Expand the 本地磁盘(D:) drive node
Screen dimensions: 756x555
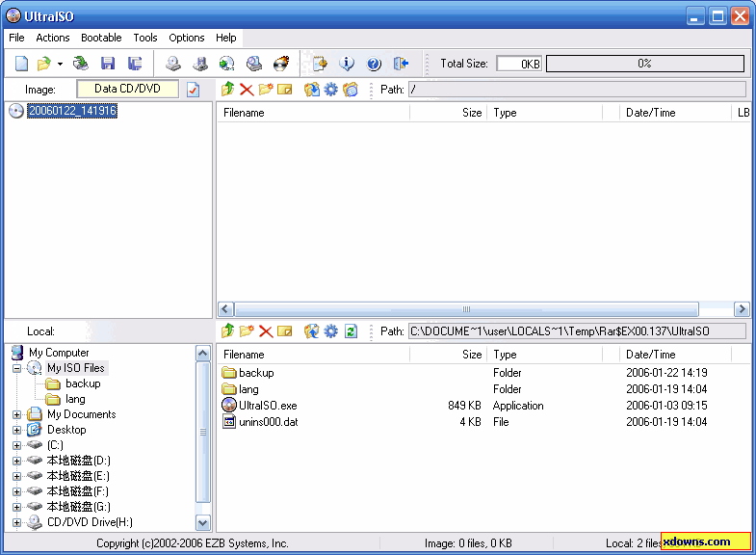17,461
